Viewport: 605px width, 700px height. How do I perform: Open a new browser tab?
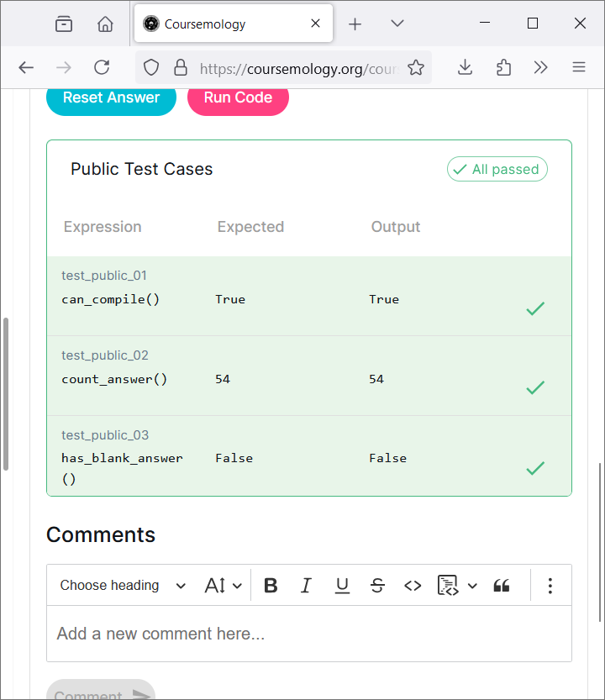(355, 24)
